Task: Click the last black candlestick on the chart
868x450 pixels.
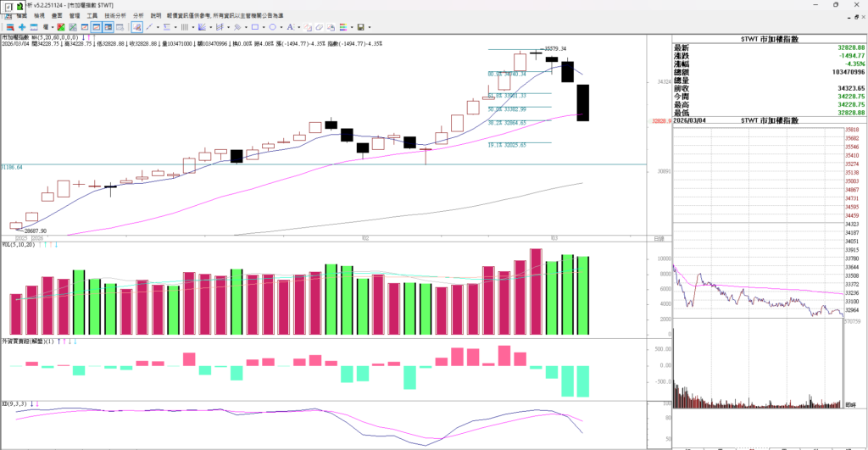Action: 583,103
